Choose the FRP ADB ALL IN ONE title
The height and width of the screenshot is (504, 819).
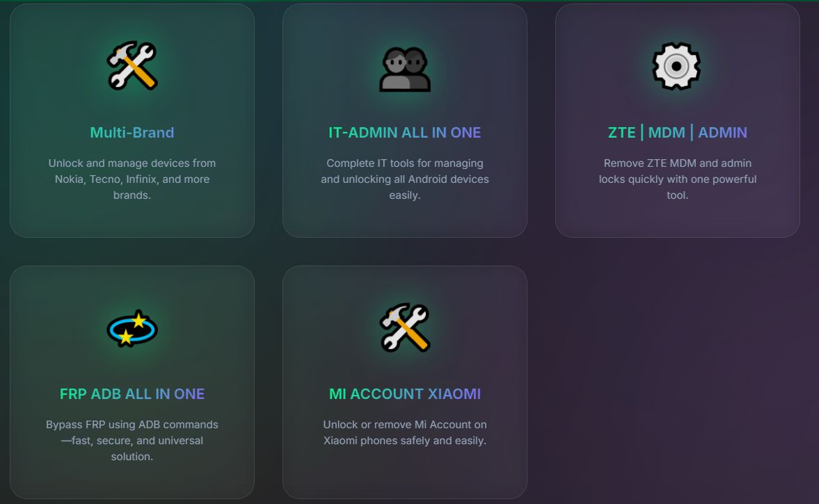pyautogui.click(x=132, y=394)
